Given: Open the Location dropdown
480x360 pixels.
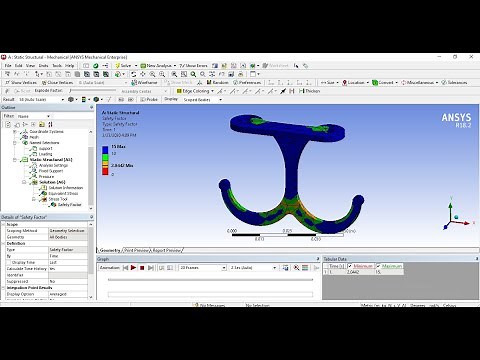Looking at the screenshot, I should (x=355, y=82).
